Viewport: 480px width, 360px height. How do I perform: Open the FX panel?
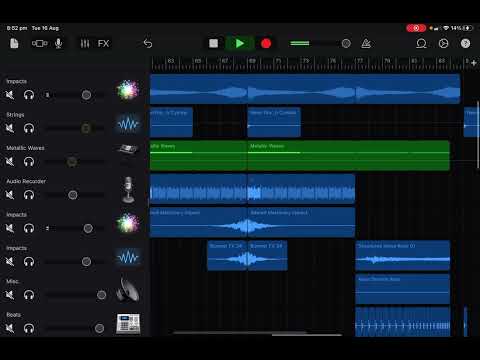pyautogui.click(x=103, y=43)
